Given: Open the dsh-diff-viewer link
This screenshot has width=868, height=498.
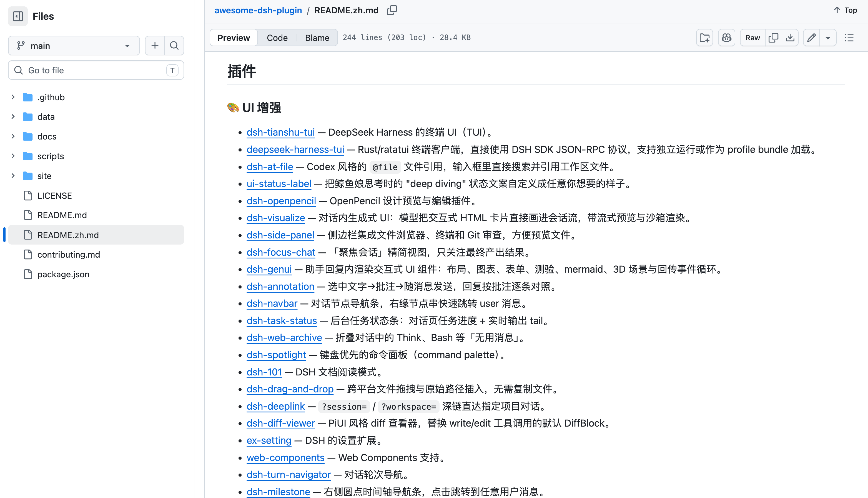Looking at the screenshot, I should pos(281,424).
